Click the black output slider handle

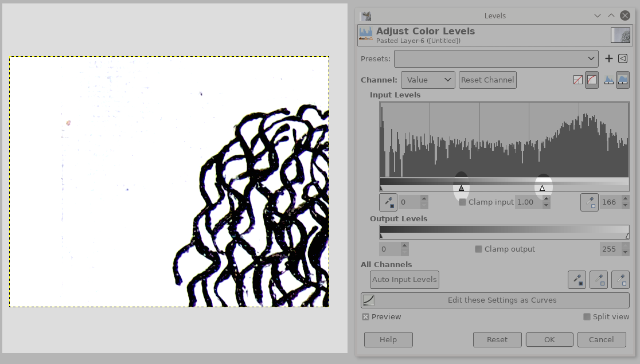point(381,236)
